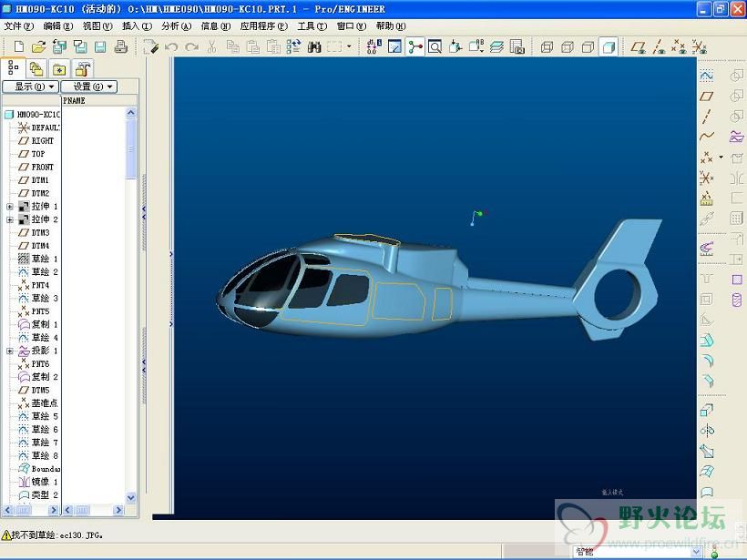Click the binoculars search tool icon
This screenshot has width=747, height=560.
pos(314,46)
